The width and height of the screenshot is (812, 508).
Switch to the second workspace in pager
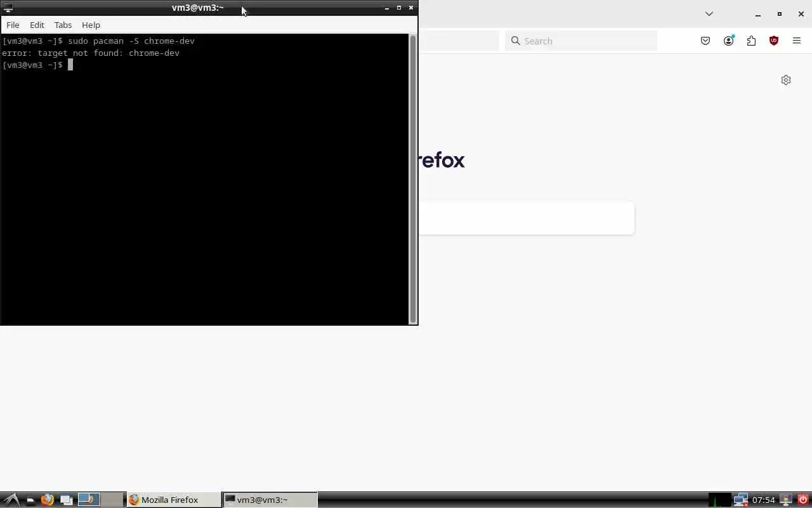coord(112,500)
